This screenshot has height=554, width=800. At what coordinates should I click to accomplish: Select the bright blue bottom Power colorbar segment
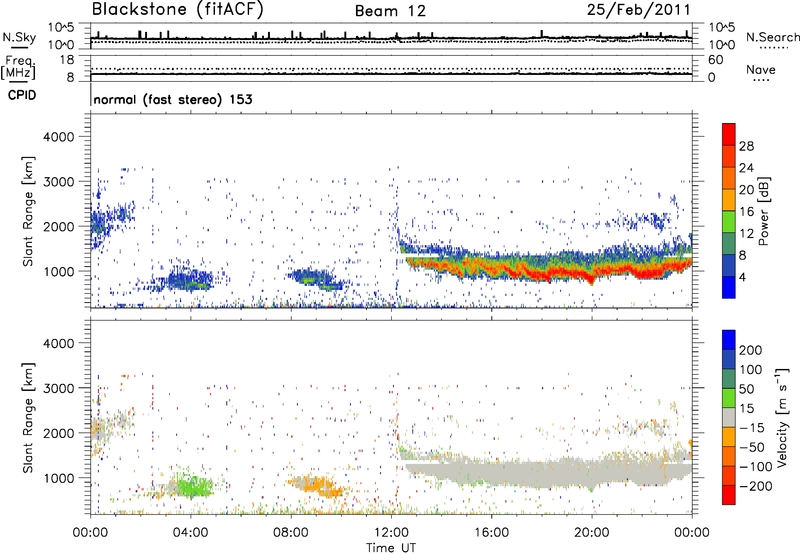[x=729, y=288]
